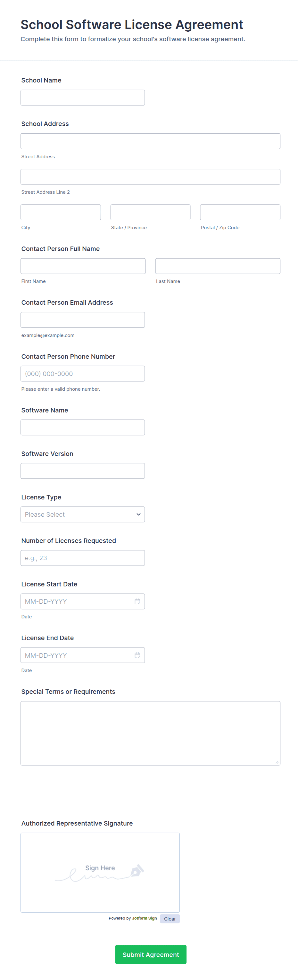Image resolution: width=298 pixels, height=980 pixels.
Task: Click the contact First Name field
Action: point(83,266)
